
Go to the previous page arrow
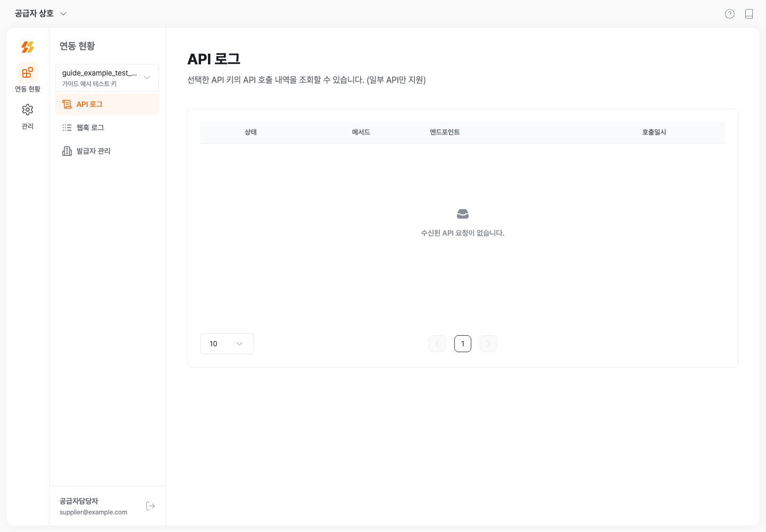coord(437,344)
